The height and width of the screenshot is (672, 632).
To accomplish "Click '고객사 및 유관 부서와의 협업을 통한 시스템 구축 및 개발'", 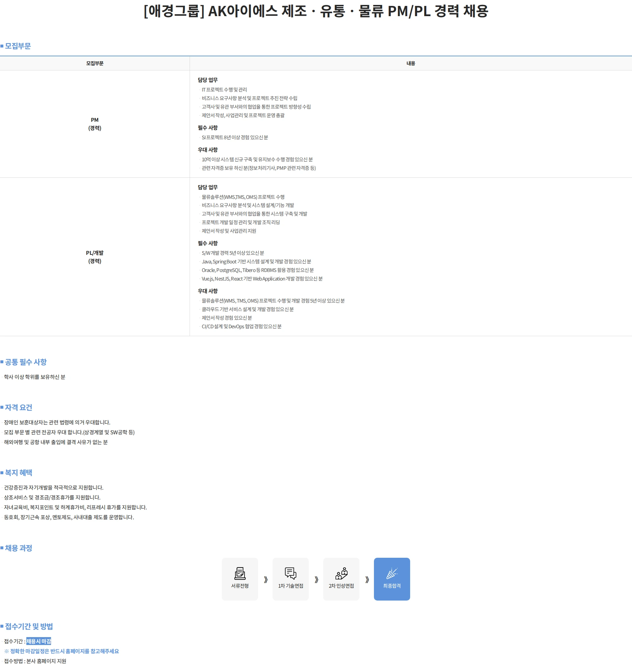I will click(x=254, y=214).
